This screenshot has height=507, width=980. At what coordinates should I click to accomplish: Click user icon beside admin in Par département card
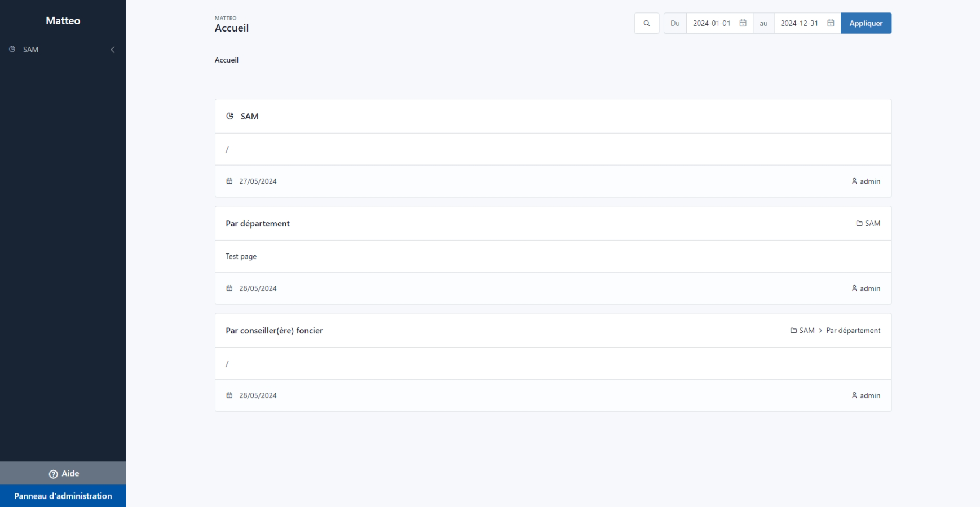click(854, 288)
